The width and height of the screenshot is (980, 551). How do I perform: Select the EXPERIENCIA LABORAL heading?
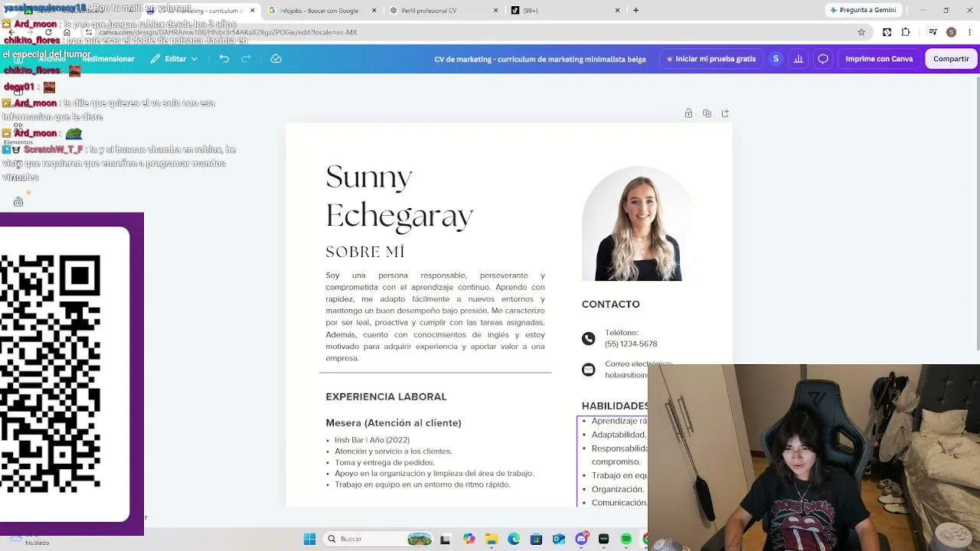coord(386,396)
